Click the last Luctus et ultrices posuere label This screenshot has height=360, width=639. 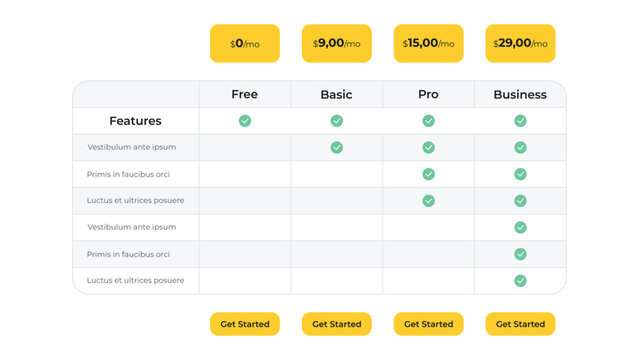pos(135,280)
